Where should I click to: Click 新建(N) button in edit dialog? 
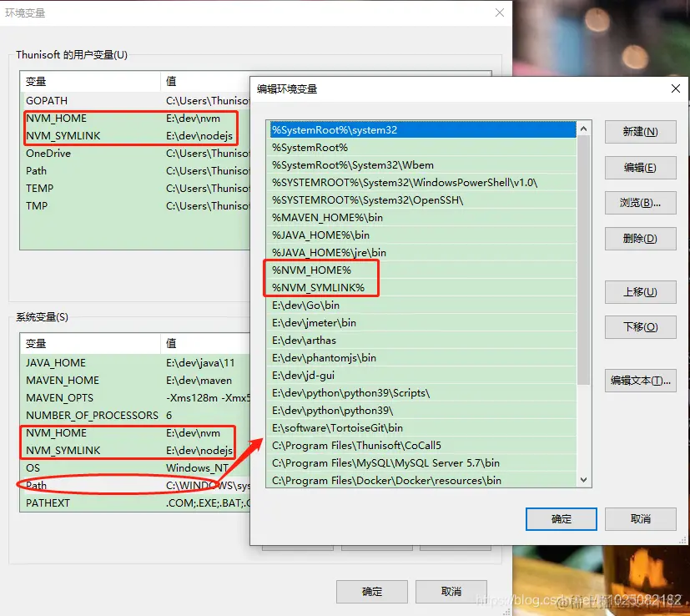click(x=640, y=132)
